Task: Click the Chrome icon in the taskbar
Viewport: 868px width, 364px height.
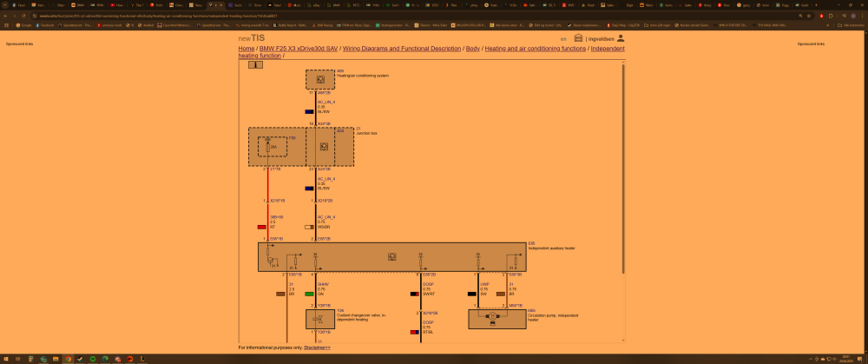Action: [x=68, y=359]
